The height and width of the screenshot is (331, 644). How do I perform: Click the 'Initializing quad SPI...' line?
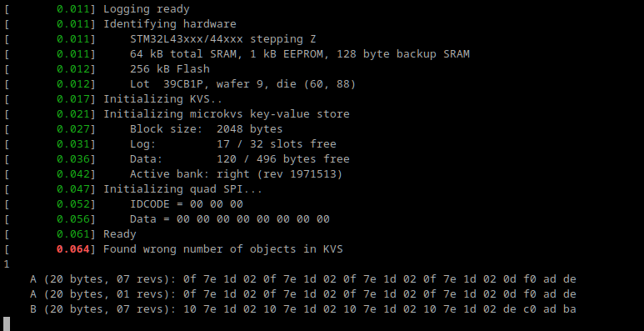click(182, 189)
